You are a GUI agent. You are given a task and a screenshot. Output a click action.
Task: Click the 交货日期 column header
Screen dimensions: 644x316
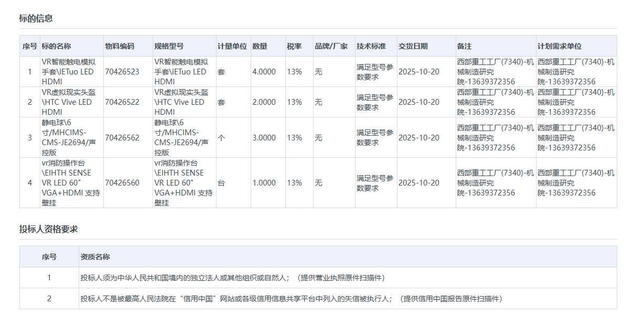point(412,46)
